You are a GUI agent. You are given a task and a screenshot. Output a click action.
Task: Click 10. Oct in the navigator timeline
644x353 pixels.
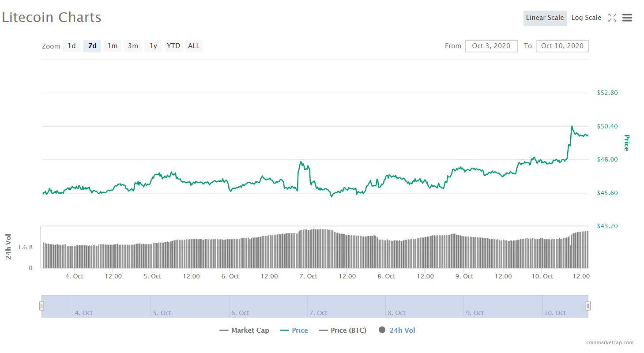coord(555,313)
